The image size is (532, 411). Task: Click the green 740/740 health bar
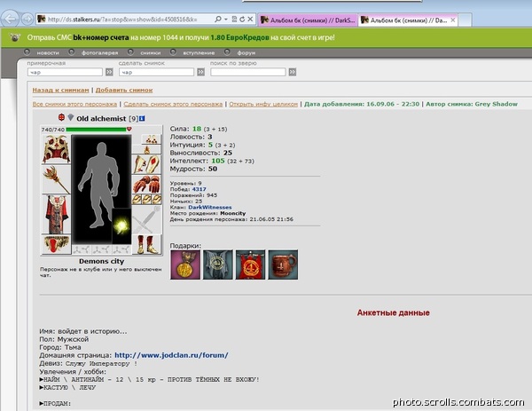pos(96,129)
